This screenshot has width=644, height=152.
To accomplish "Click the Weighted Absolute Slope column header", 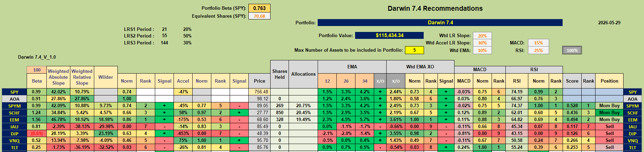I will click(58, 77).
